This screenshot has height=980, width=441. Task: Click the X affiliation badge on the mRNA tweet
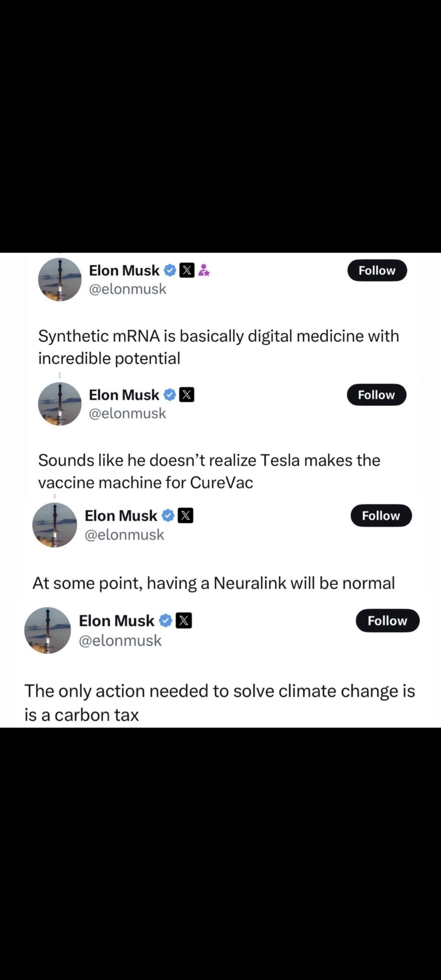pos(187,270)
